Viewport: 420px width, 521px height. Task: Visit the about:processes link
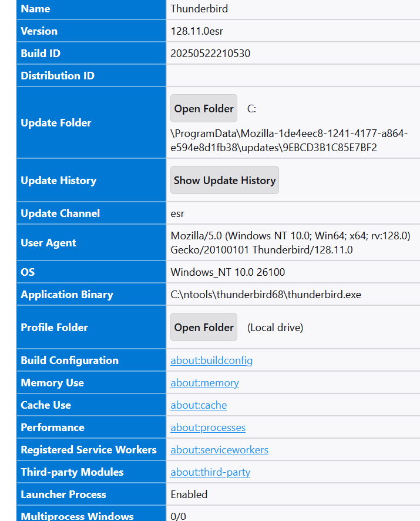coord(208,428)
